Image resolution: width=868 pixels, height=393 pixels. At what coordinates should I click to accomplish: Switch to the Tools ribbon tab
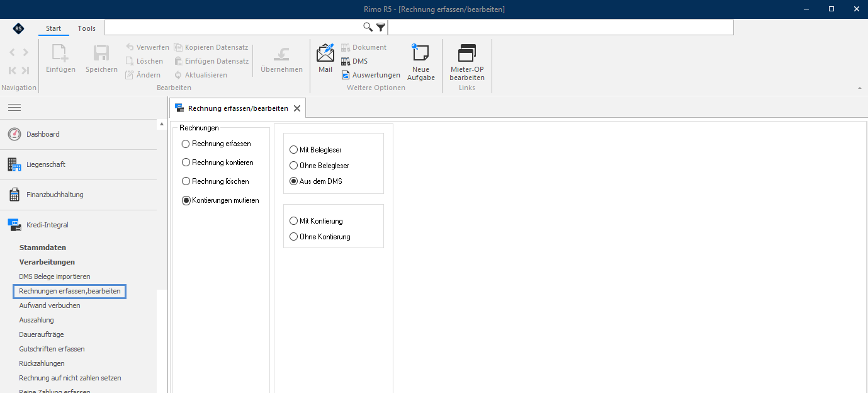pos(87,28)
